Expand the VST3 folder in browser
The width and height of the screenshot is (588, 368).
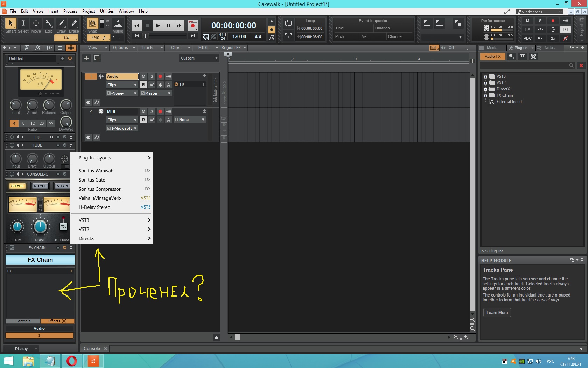pos(485,77)
